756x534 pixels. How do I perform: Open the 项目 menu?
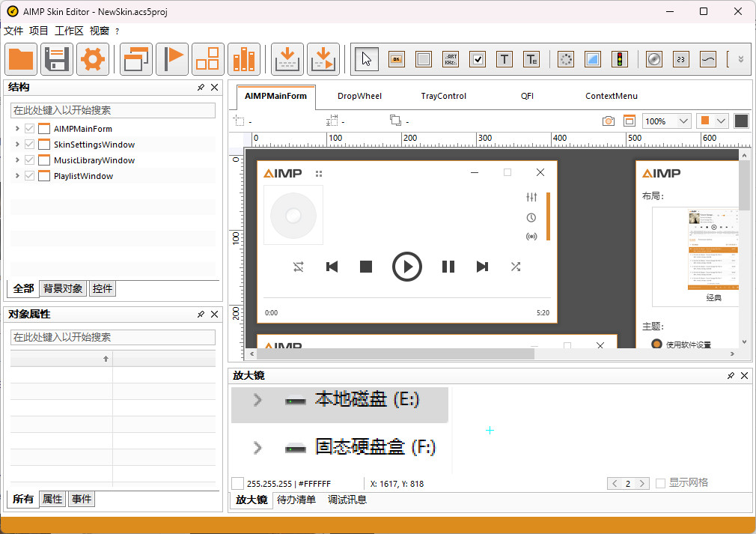pyautogui.click(x=39, y=31)
